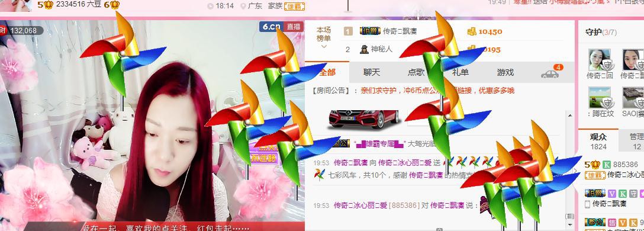Viewport: 644px width, 231px height.
Task: Open the car parking icon with badge 4
Action: [550, 73]
